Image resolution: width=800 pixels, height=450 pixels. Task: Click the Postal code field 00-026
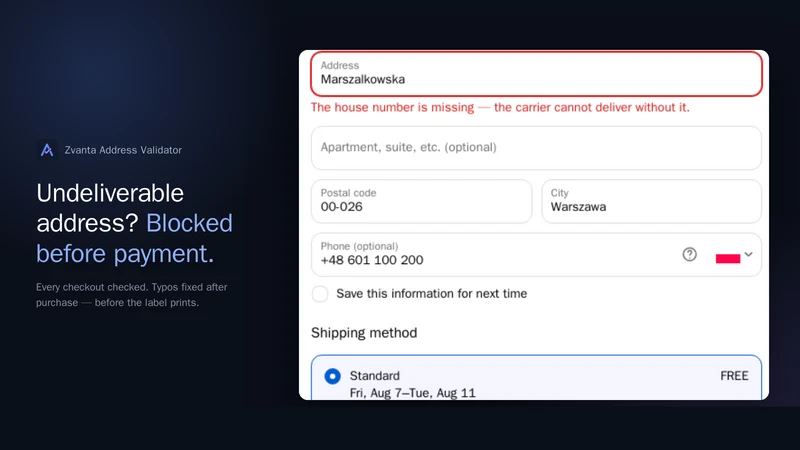pos(421,201)
